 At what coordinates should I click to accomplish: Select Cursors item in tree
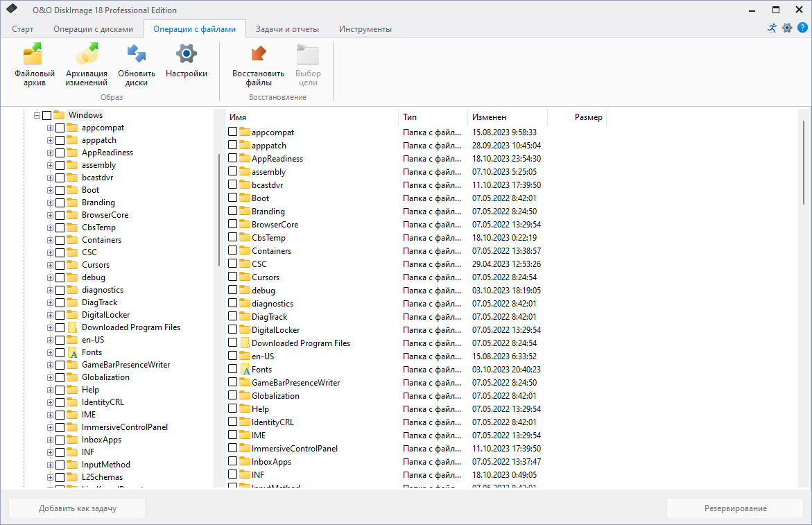pos(96,265)
